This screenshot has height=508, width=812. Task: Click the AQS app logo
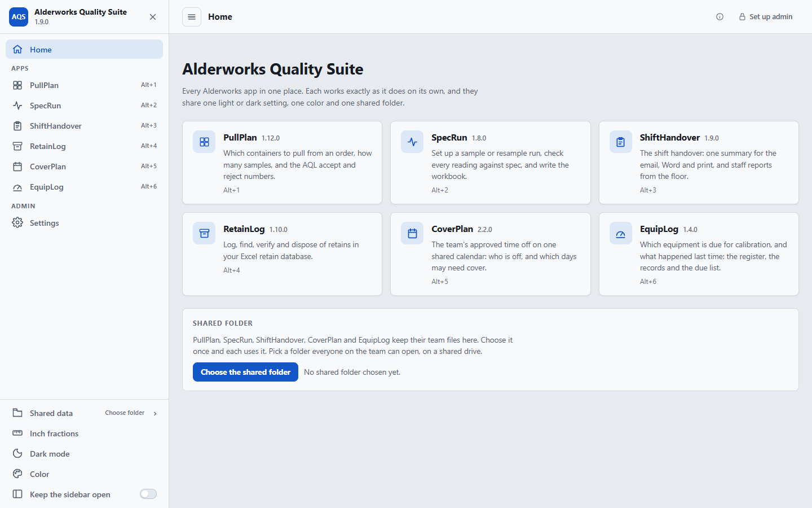(x=19, y=17)
